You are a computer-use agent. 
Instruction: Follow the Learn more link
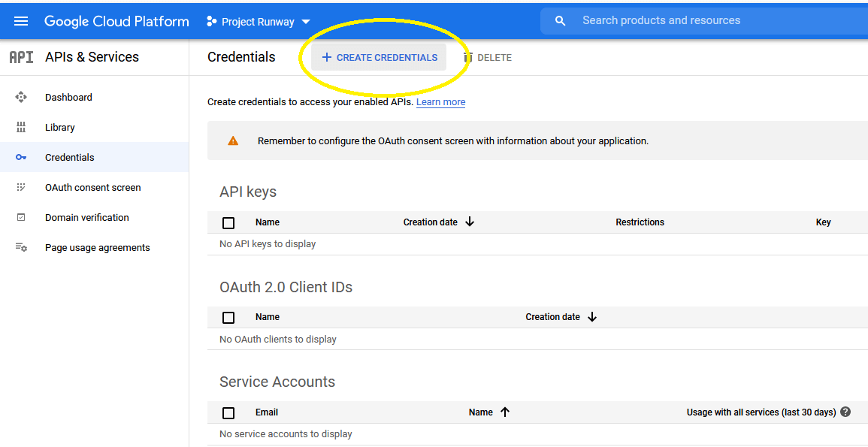click(x=440, y=101)
